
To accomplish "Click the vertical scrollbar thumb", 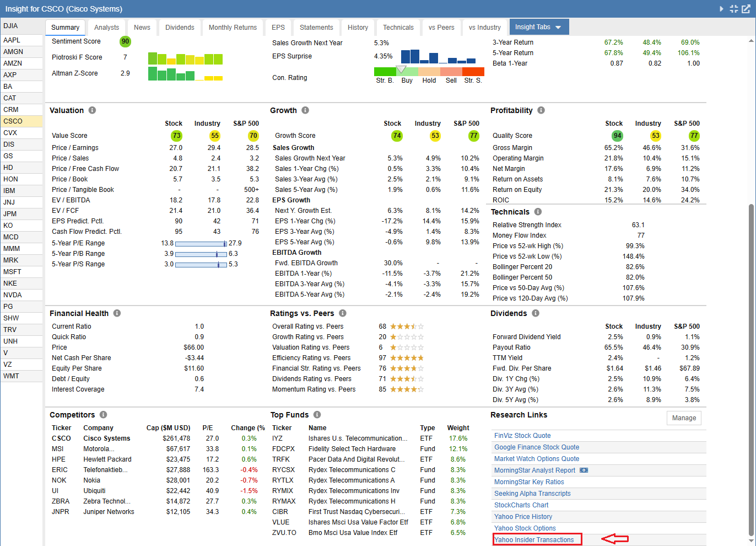I will tap(751, 370).
